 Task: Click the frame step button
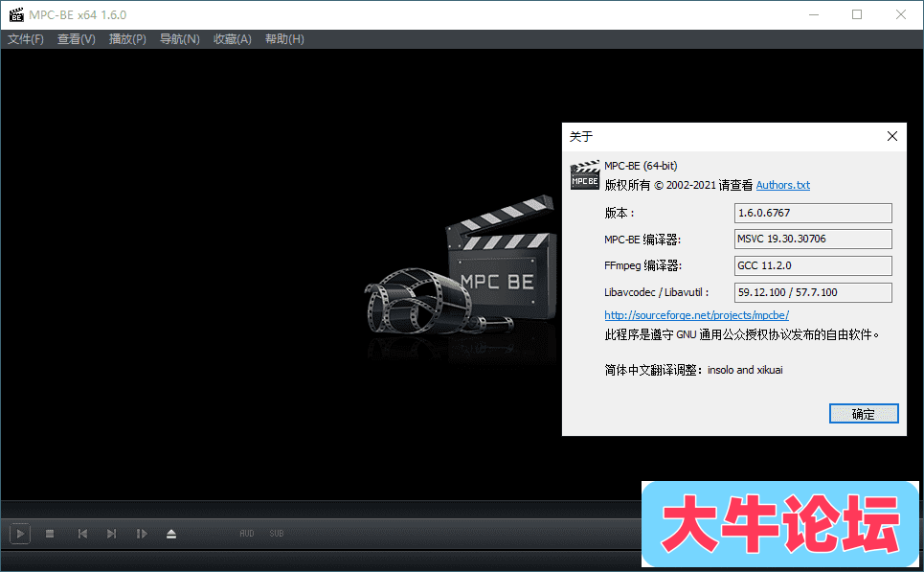[142, 534]
